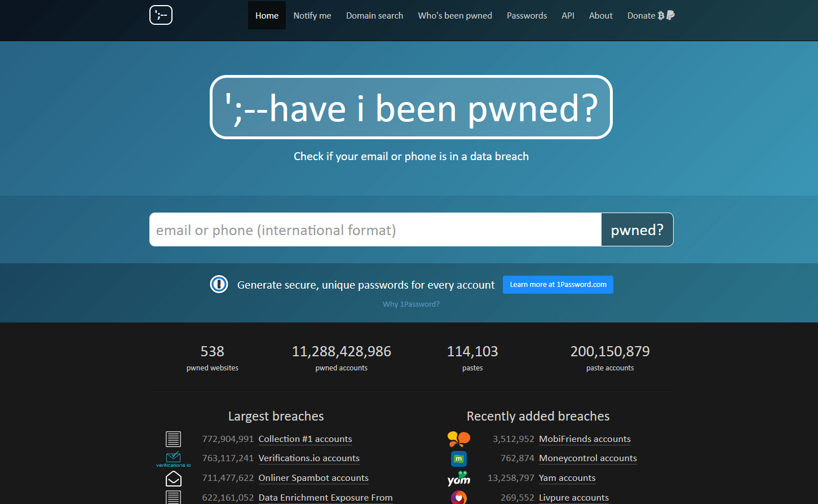The height and width of the screenshot is (504, 818).
Task: Click the 538 pwned websites count
Action: tap(213, 351)
